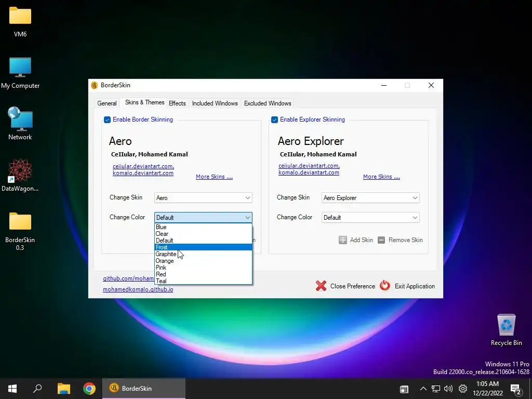Switch to the Skins & Themes tab
This screenshot has height=399, width=532.
(x=144, y=102)
